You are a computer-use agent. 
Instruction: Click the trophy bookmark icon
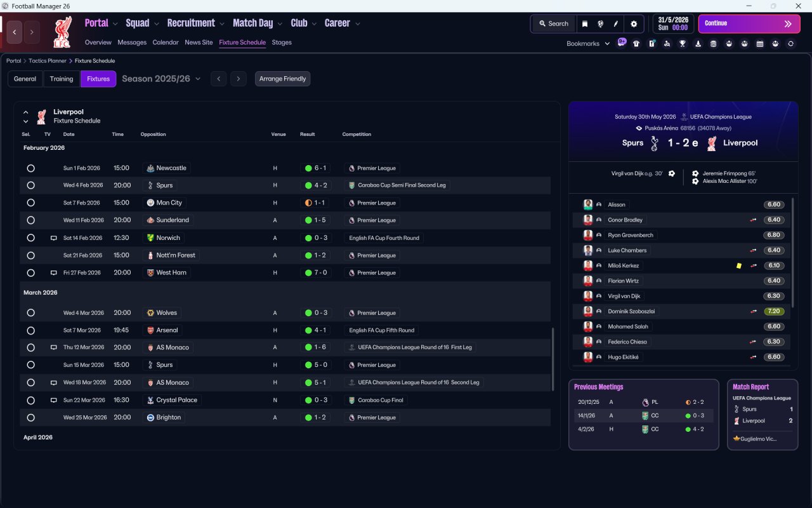click(x=683, y=44)
